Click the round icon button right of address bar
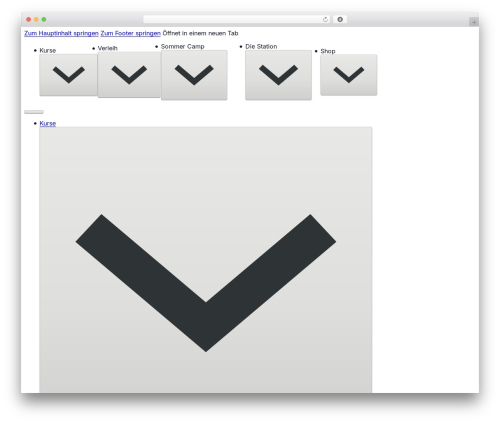This screenshot has height=423, width=500. tap(340, 20)
